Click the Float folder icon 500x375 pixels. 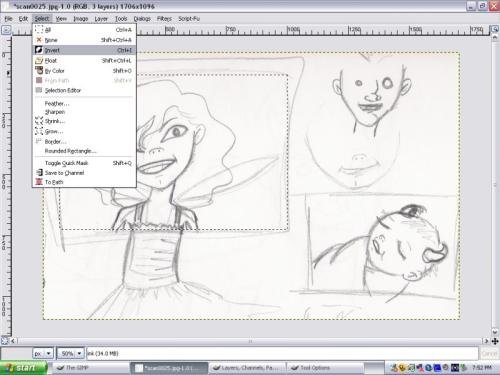pyautogui.click(x=39, y=60)
